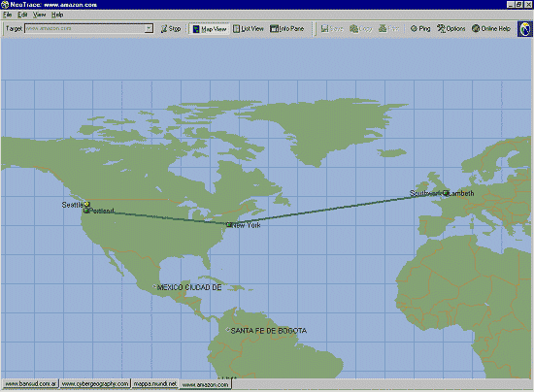The height and width of the screenshot is (392, 534).
Task: Toggle the Info Pane
Action: [x=286, y=29]
